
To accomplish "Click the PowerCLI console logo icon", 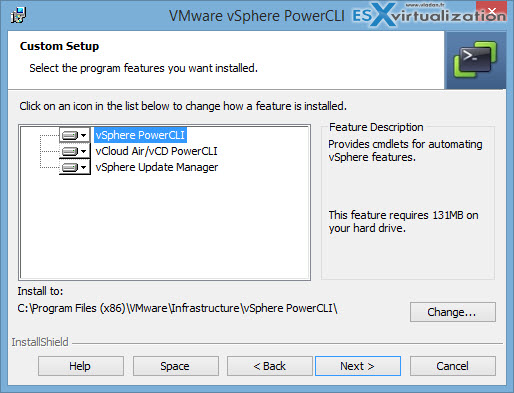I will click(475, 60).
